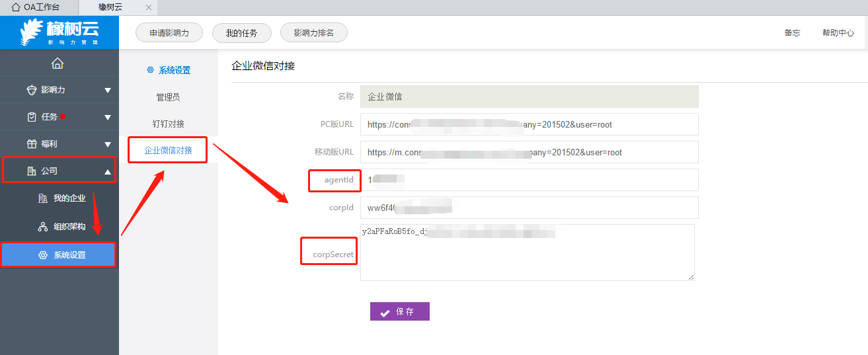Viewport: 868px width, 355px height.
Task: Click the 系统设置 submenu header text
Action: (x=175, y=70)
